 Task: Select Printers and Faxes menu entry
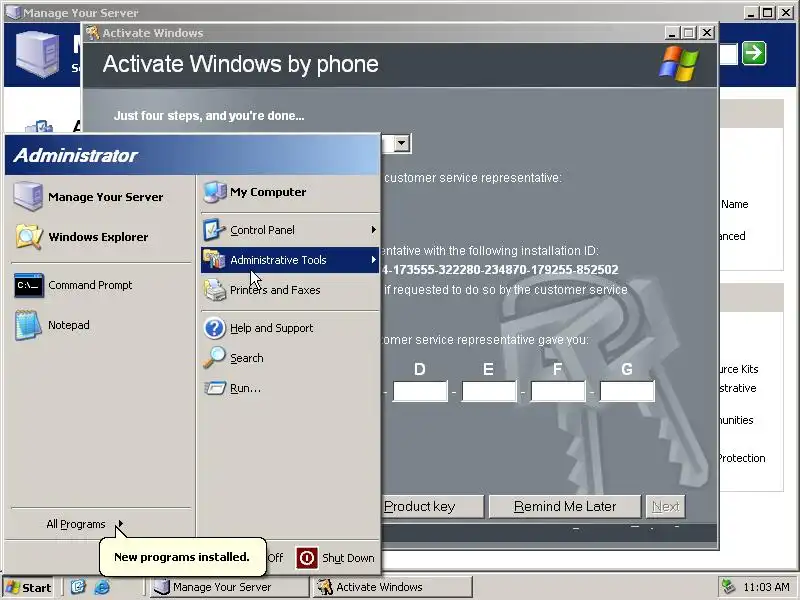[290, 290]
